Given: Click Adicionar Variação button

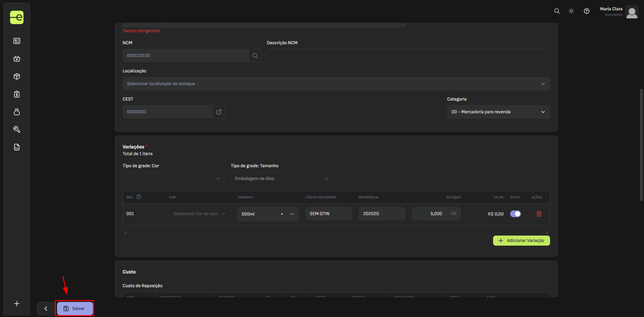Looking at the screenshot, I should (521, 241).
